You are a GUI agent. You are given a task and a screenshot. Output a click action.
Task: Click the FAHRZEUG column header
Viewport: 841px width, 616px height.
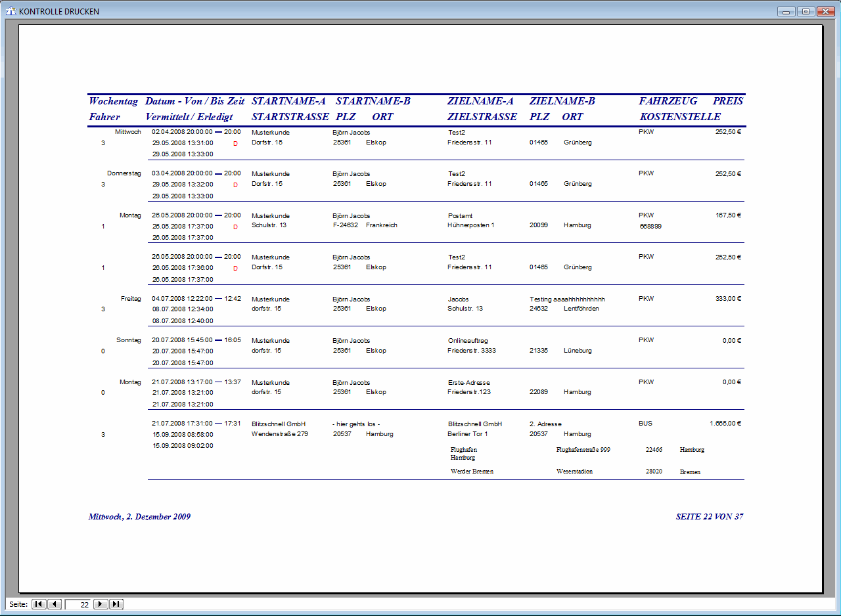click(x=668, y=101)
